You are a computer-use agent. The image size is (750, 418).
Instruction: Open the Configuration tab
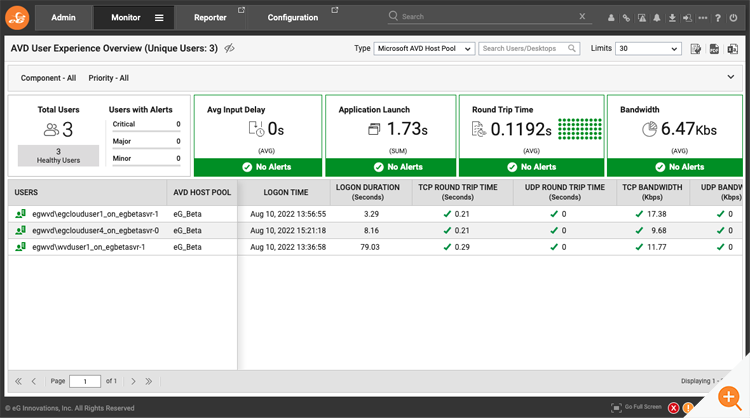pyautogui.click(x=293, y=18)
